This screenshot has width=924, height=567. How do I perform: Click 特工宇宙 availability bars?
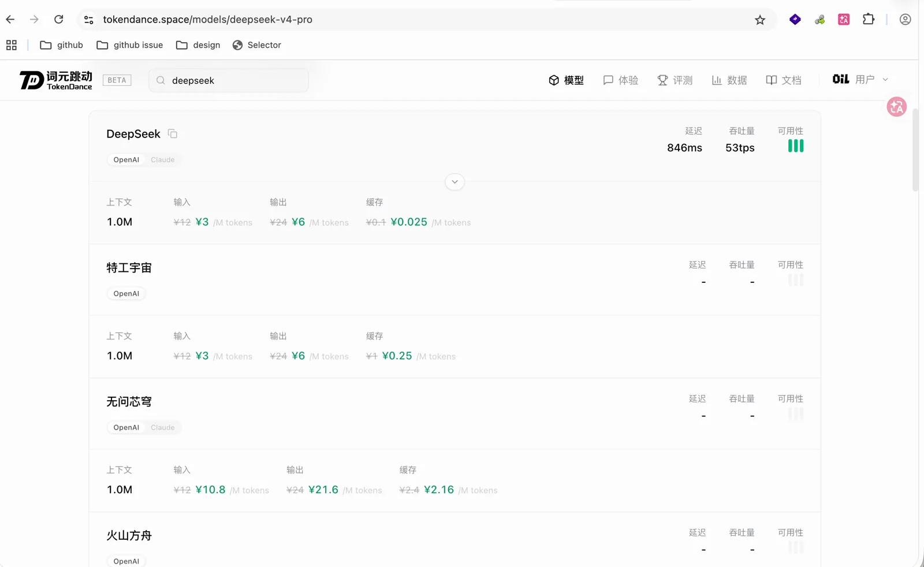point(796,280)
